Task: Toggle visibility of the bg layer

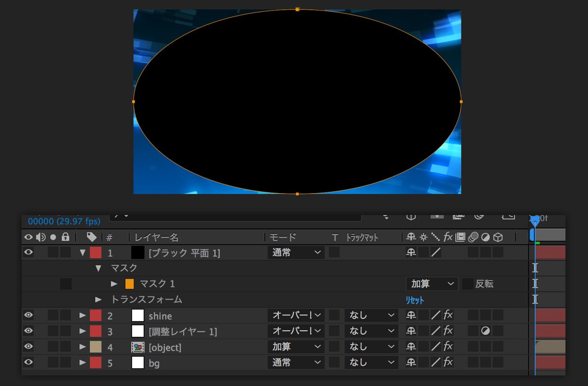Action: click(x=28, y=362)
